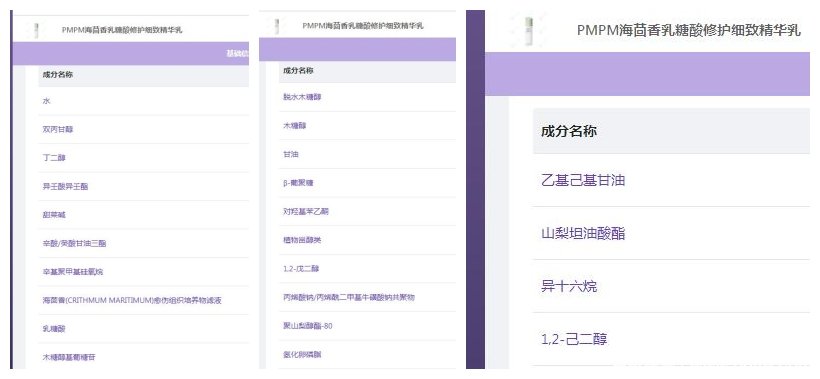This screenshot has width=820, height=379.
Task: Open 辛基聚甲基硅氧烷 ingredient details
Action: 73,271
